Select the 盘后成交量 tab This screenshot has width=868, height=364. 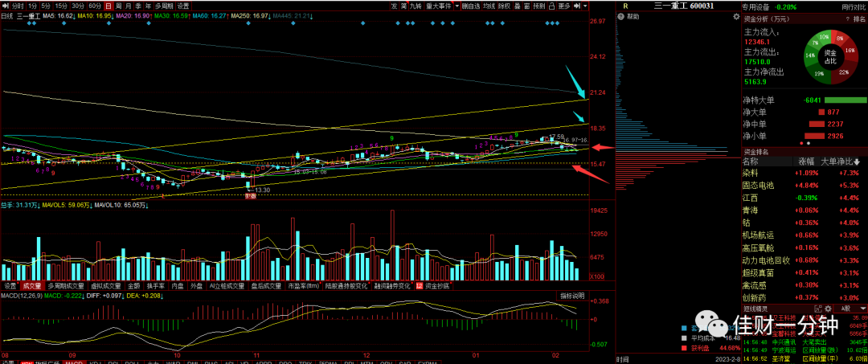[266, 287]
